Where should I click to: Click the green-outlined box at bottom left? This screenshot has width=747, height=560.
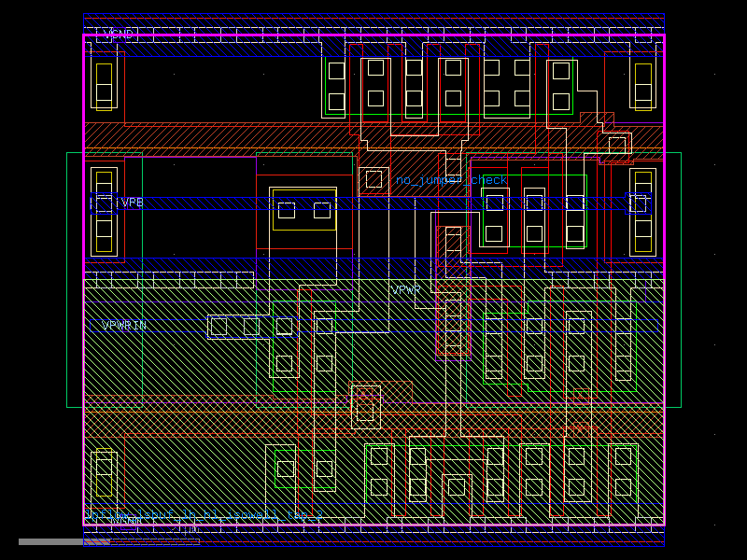pos(305,469)
